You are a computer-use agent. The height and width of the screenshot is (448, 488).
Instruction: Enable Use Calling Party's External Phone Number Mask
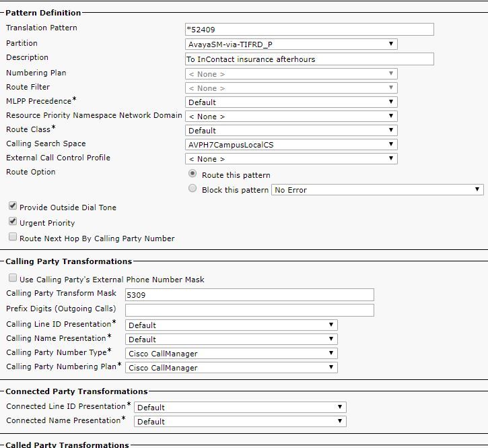point(13,278)
